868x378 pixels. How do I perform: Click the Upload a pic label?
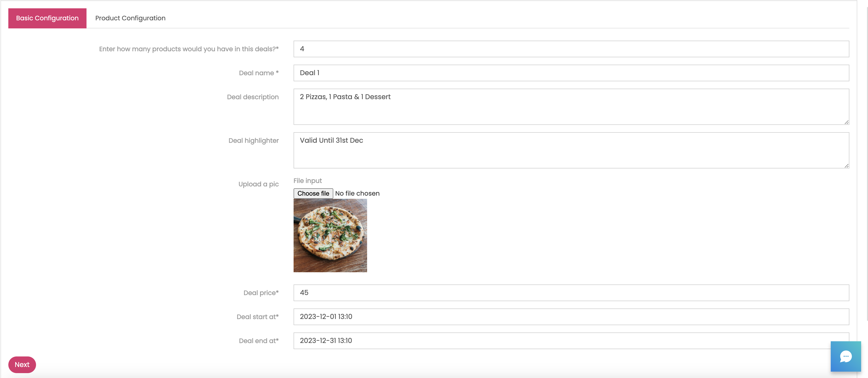point(258,184)
